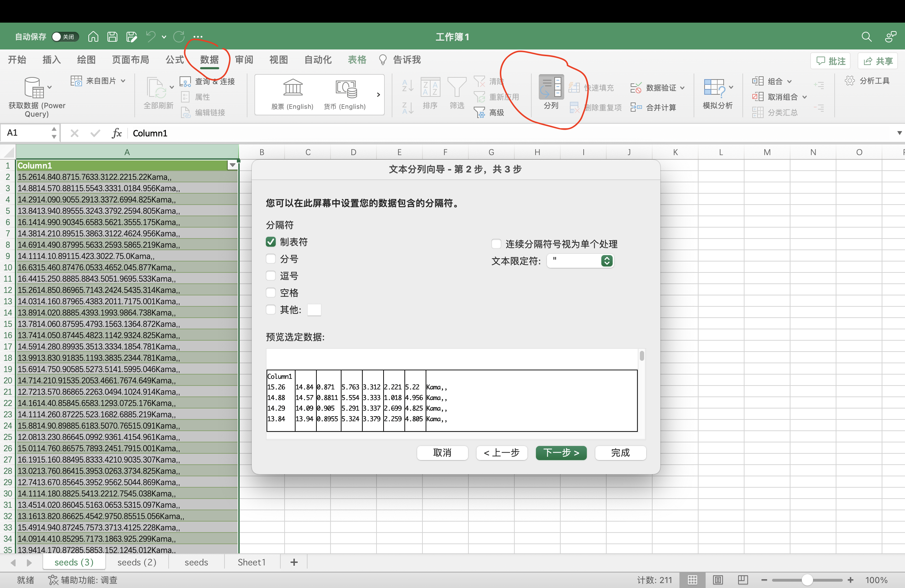This screenshot has width=905, height=588.
Task: Click the Share (共享) button
Action: pyautogui.click(x=878, y=61)
